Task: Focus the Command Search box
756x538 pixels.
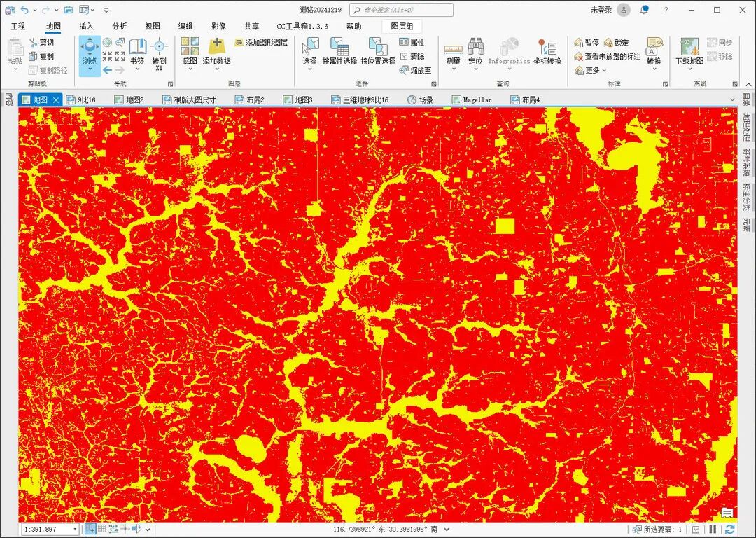Action: [401, 10]
